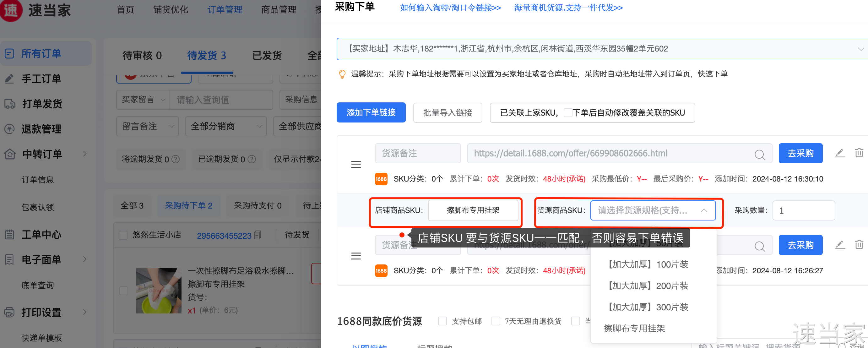Screen dimensions: 868x348
Task: Choose 【加大加厚】200片装 option
Action: (648, 286)
